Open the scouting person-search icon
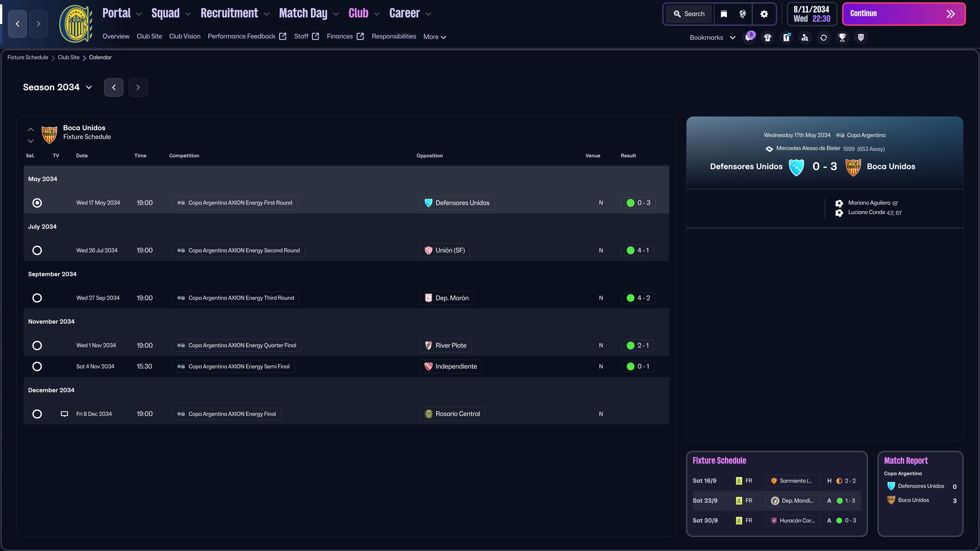The width and height of the screenshot is (980, 551). tap(805, 37)
